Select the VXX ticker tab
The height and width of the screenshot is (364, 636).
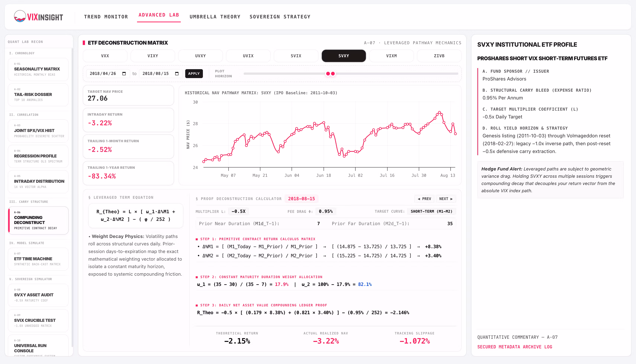point(105,56)
